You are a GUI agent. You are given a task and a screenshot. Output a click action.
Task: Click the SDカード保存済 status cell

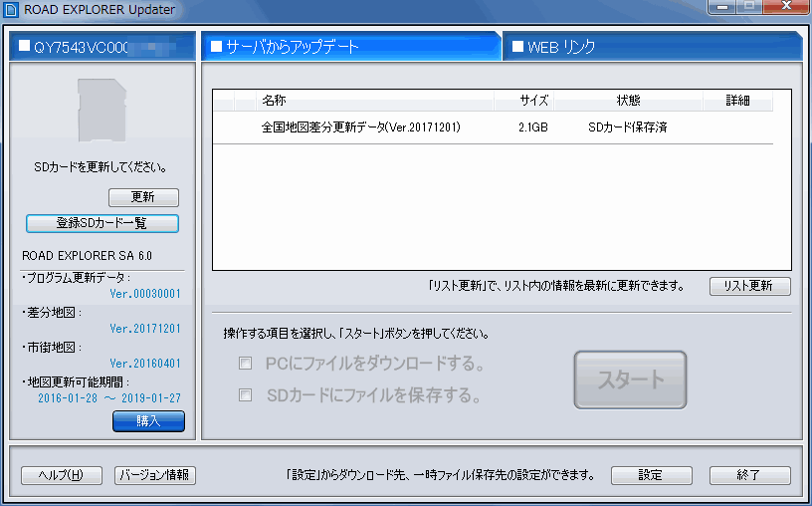(628, 127)
